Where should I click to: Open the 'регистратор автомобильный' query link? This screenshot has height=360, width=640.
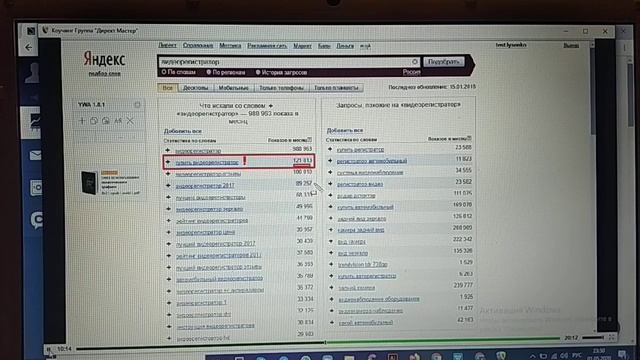pos(372,161)
